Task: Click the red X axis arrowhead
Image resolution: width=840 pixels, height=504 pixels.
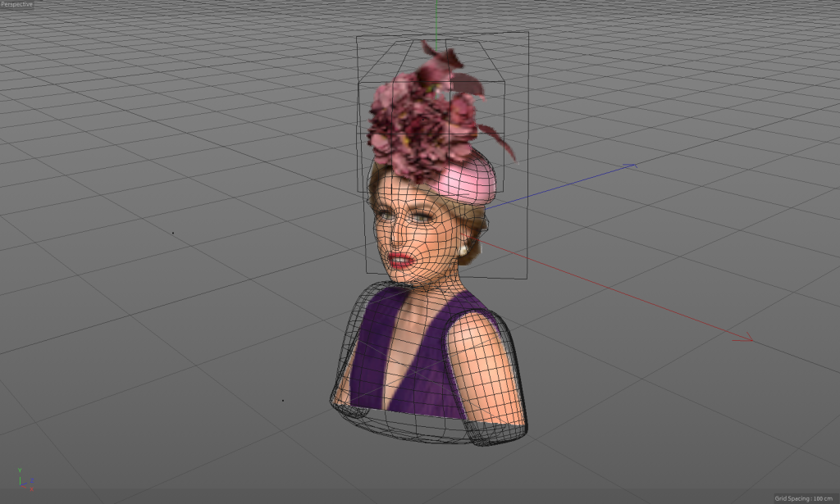Action: 743,338
